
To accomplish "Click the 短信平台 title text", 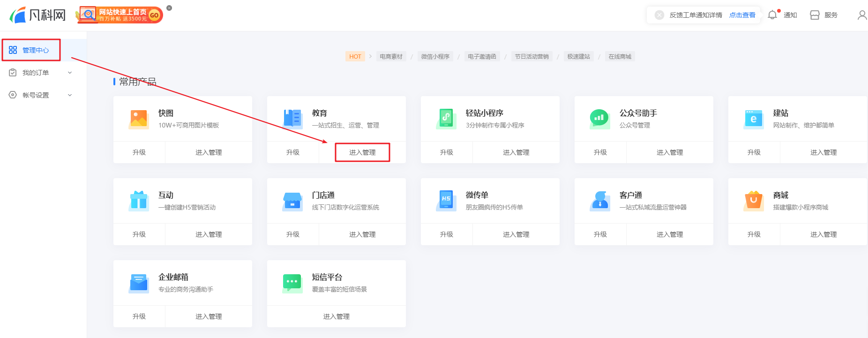I will click(327, 277).
